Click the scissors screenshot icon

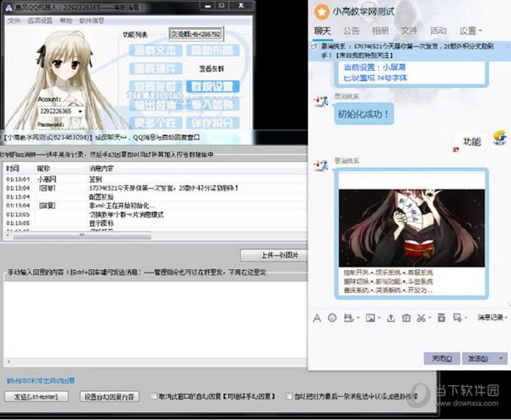(421, 318)
